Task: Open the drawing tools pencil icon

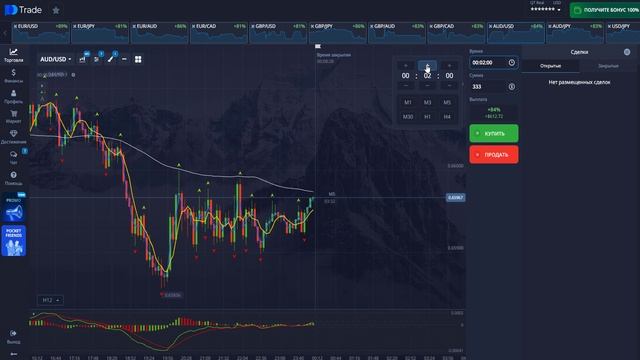Action: 110,59
